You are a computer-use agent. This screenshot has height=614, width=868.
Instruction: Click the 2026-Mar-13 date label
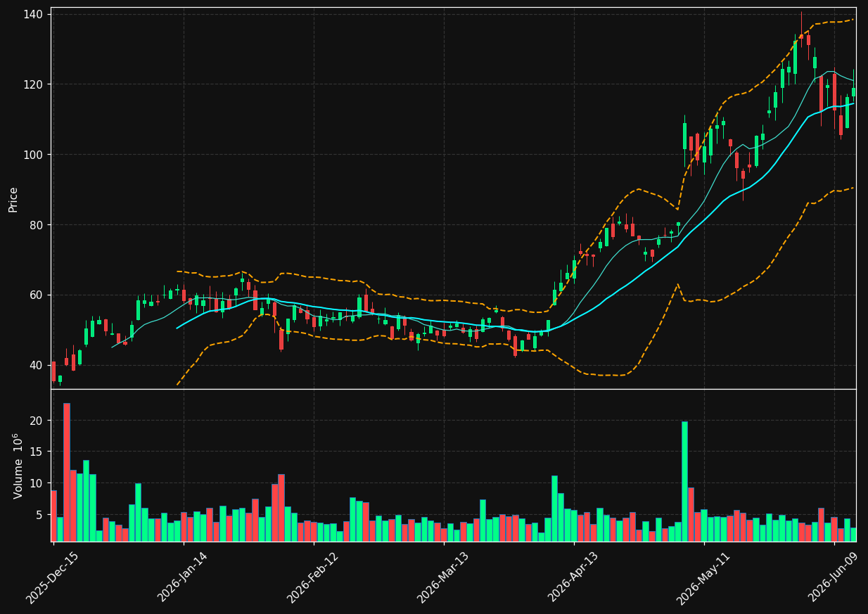point(443,577)
